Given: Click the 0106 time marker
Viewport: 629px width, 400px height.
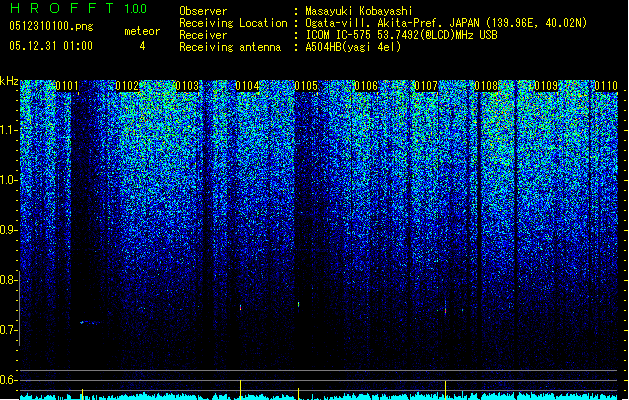Looking at the screenshot, I should tap(366, 86).
